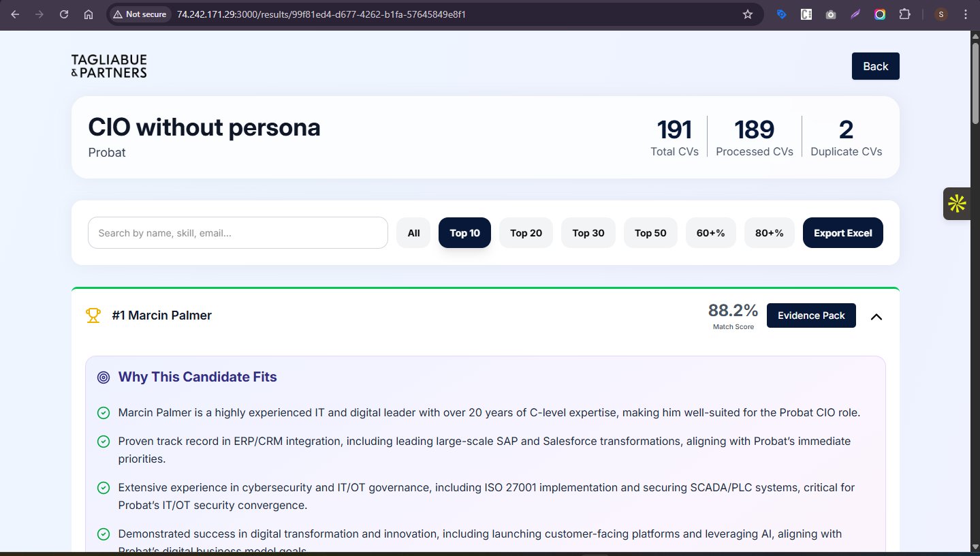Click the 191 Total CVs stat
The image size is (980, 556).
(x=674, y=138)
